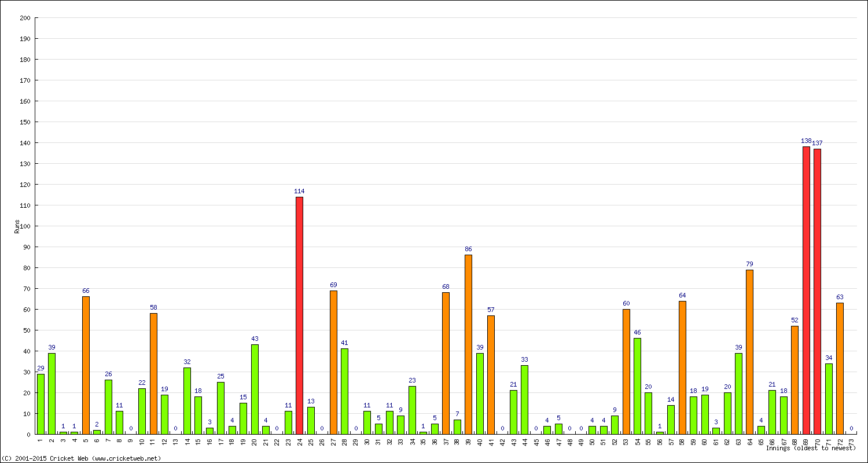Click the green bar labeled 22

click(x=142, y=411)
